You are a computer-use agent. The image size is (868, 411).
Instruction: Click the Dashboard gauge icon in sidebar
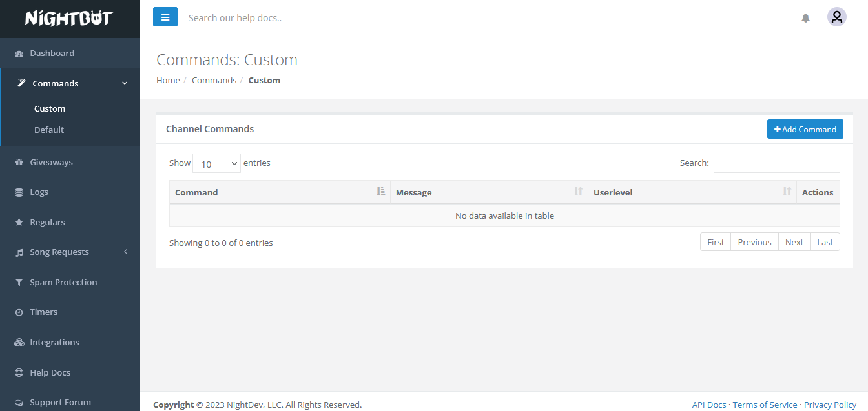click(19, 54)
